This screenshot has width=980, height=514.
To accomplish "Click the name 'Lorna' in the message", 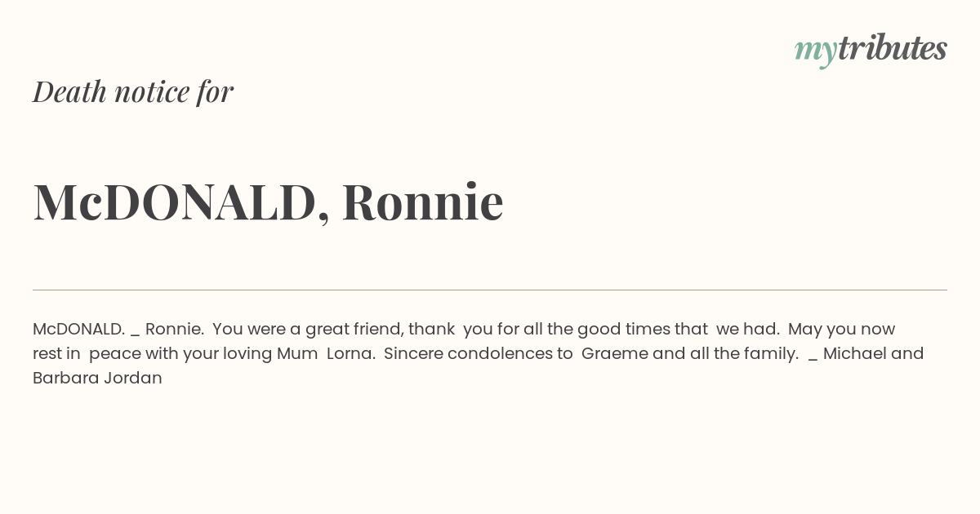I will 350,353.
